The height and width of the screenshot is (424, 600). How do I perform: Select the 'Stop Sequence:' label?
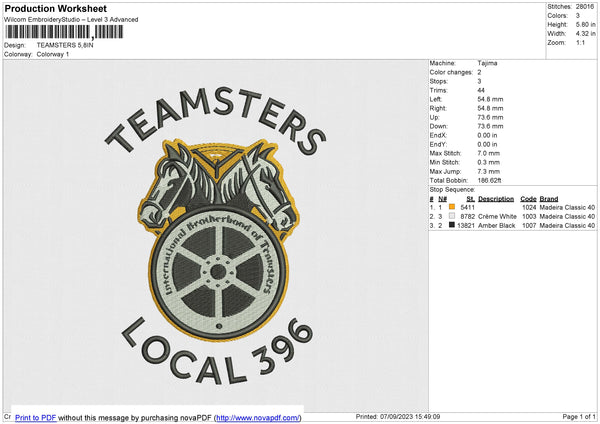[452, 189]
